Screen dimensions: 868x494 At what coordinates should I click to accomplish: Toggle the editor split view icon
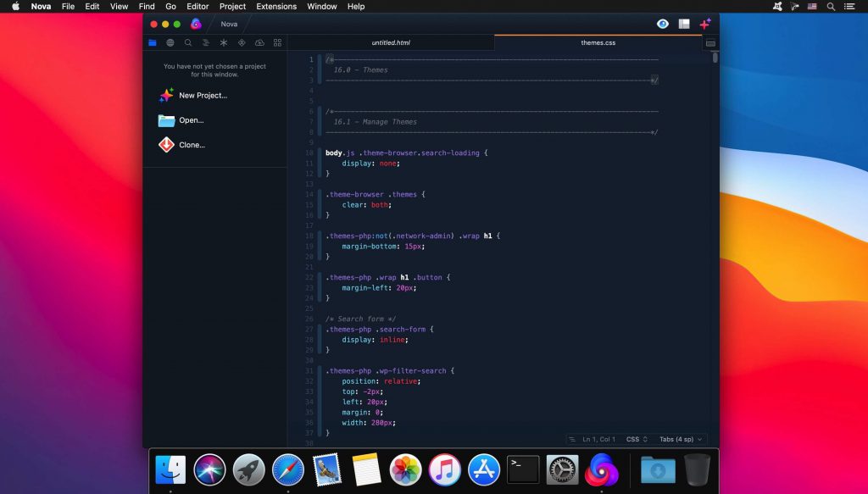point(683,23)
